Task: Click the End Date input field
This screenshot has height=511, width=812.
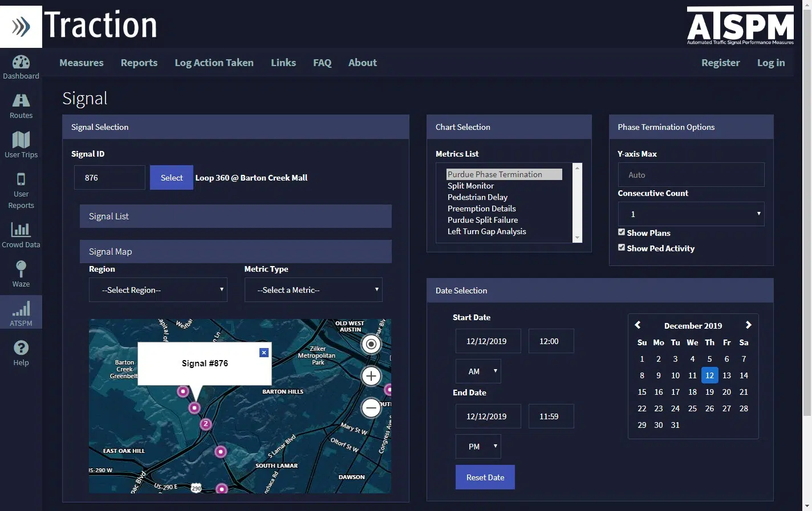Action: click(x=488, y=416)
